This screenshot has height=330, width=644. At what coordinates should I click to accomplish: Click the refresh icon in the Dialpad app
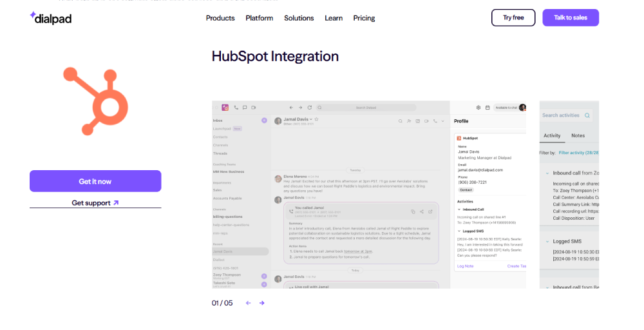pyautogui.click(x=309, y=108)
